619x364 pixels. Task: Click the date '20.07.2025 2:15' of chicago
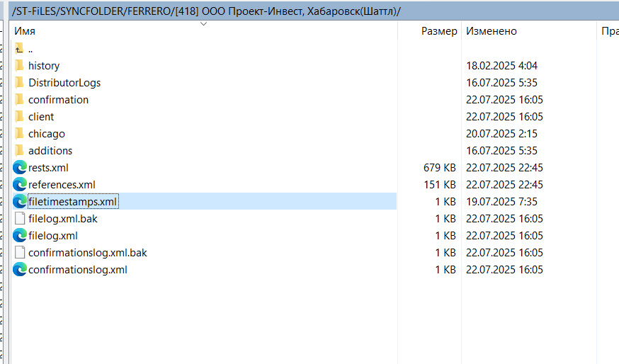point(501,133)
